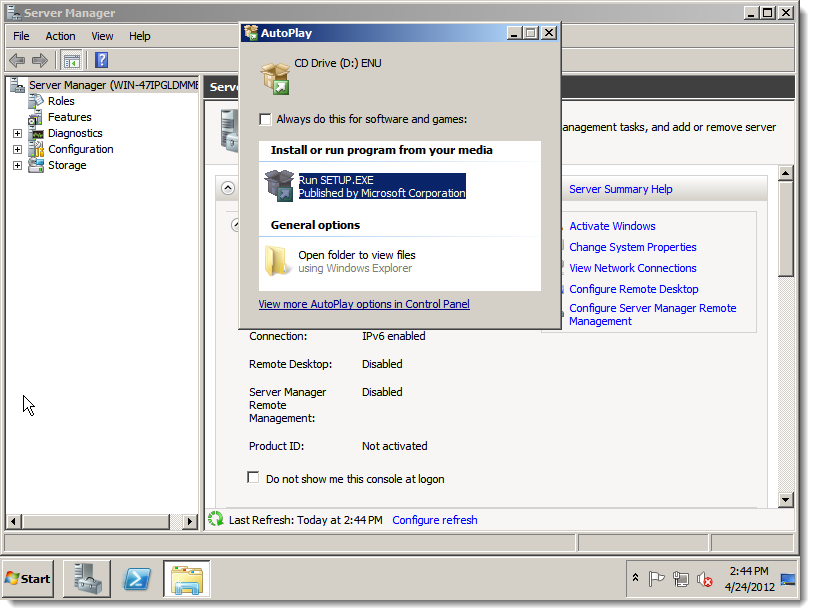Click the console tree scroll-left arrow
Image resolution: width=815 pixels, height=615 pixels.
pyautogui.click(x=14, y=521)
